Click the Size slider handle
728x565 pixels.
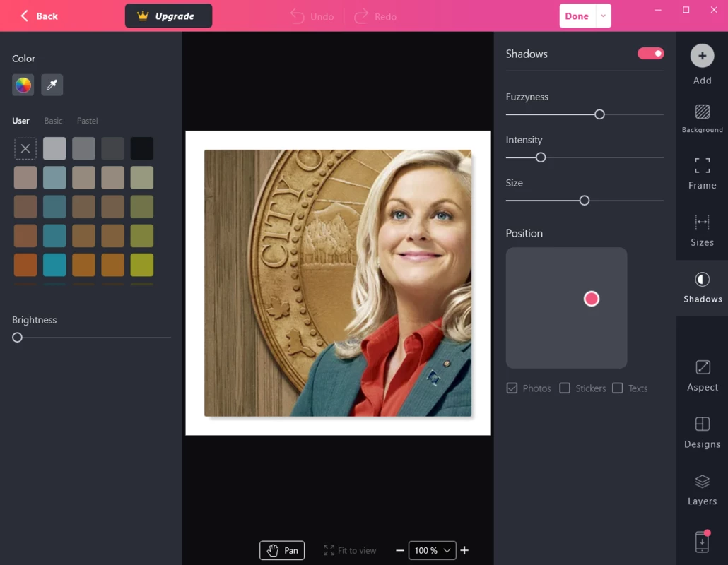584,201
